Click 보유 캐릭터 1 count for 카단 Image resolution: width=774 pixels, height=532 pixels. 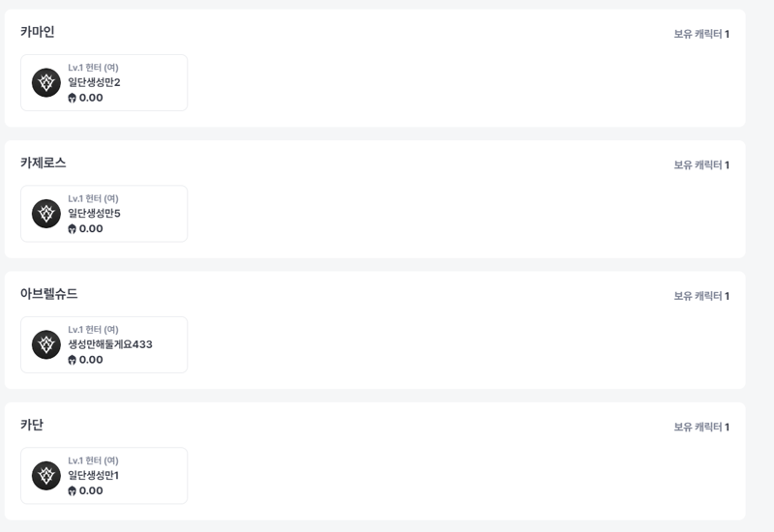[x=701, y=427]
